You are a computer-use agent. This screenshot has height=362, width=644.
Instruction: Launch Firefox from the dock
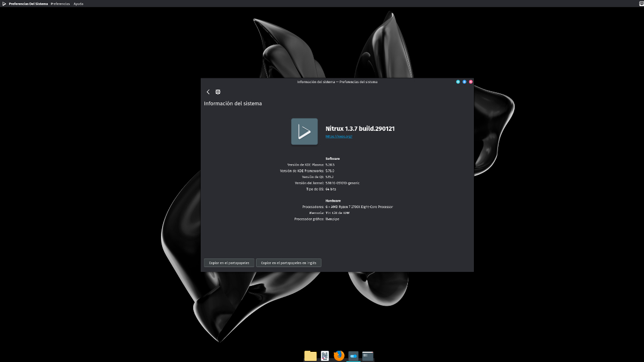[x=339, y=356]
